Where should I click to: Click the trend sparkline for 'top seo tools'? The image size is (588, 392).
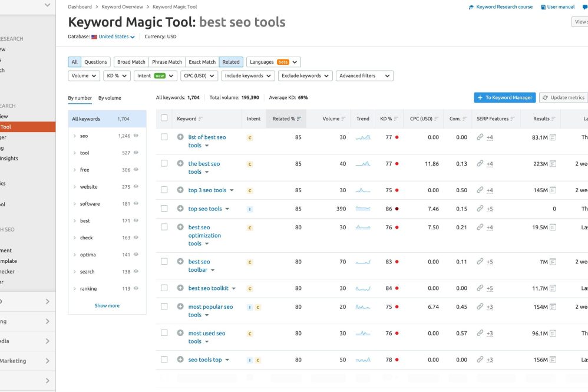point(363,209)
